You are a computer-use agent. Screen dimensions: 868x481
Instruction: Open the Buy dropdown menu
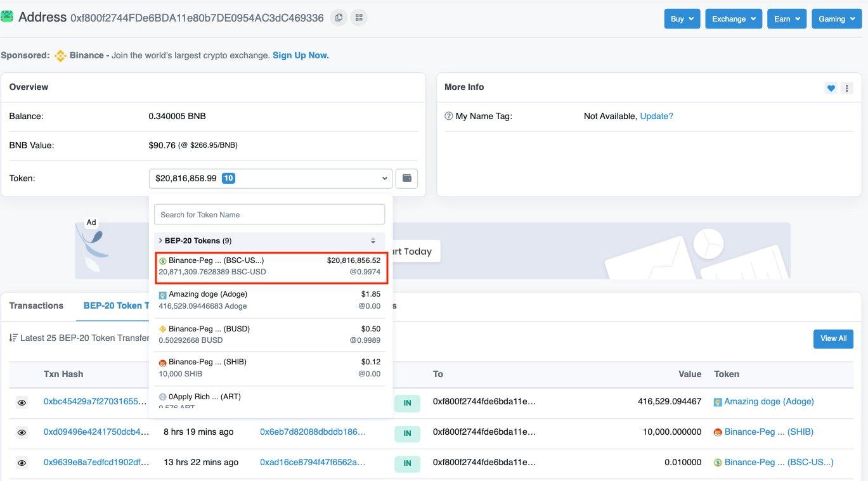point(682,18)
